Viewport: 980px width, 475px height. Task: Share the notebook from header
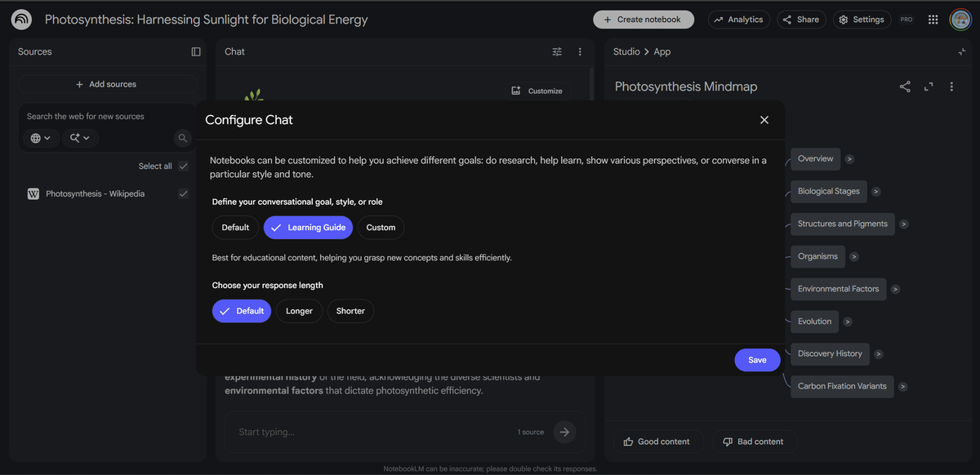pyautogui.click(x=800, y=20)
